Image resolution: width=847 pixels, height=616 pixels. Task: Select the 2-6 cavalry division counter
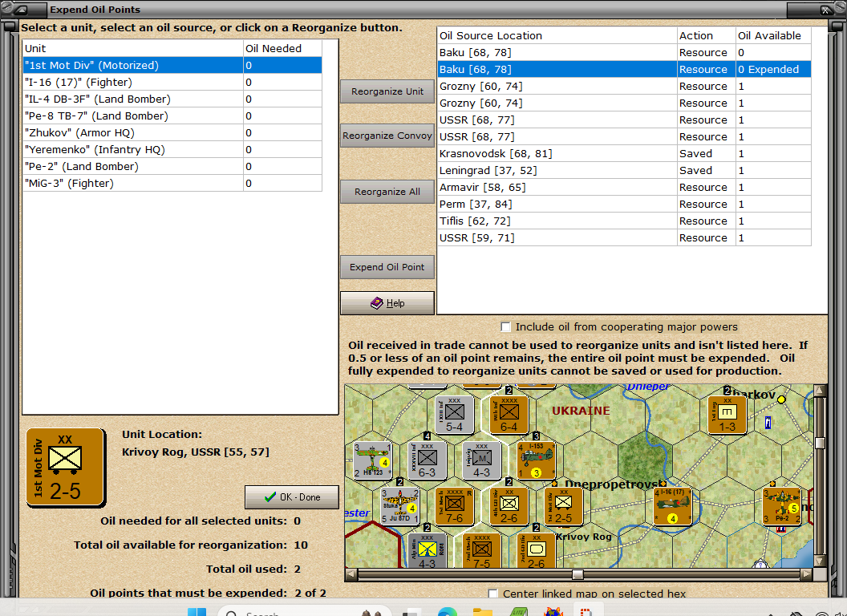point(509,506)
